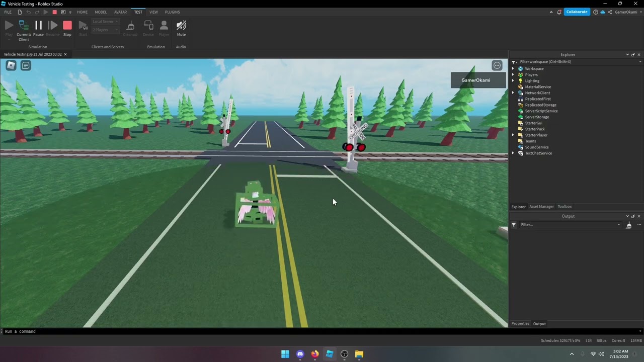Expand the Workspace tree node

pyautogui.click(x=513, y=68)
